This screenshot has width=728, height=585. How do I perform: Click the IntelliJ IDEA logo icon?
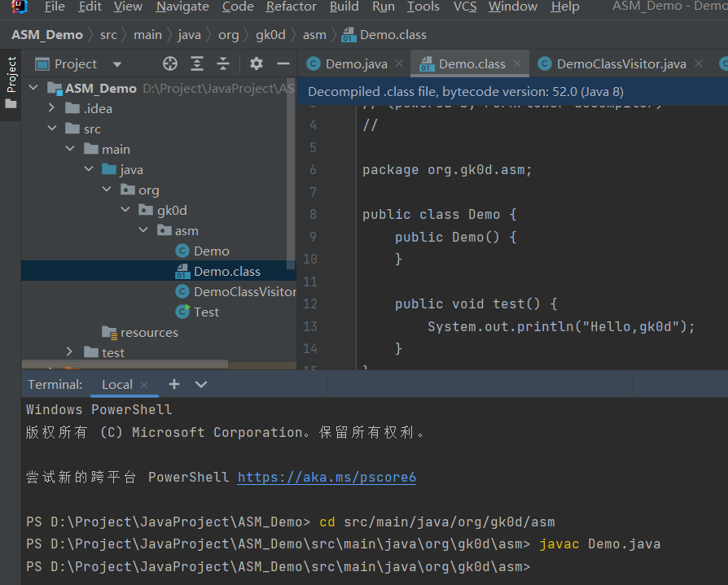click(x=19, y=6)
